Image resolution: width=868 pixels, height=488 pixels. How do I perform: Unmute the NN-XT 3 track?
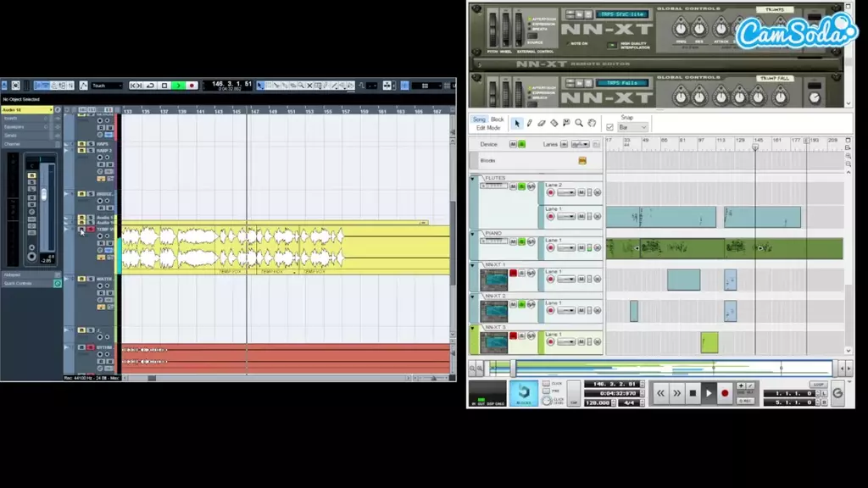(513, 335)
